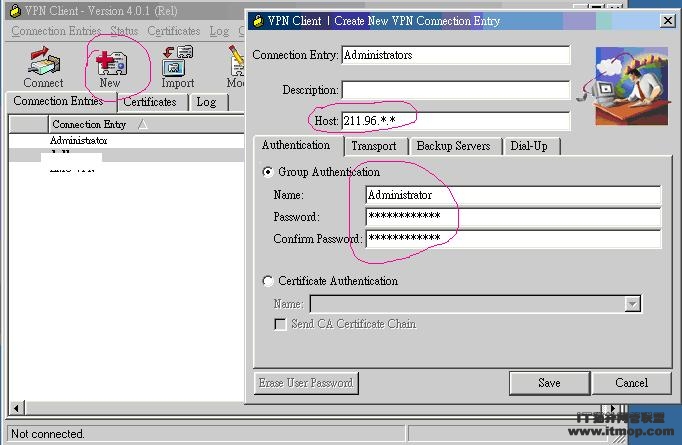Focus the Confirm Password input field
682x445 pixels.
pyautogui.click(x=513, y=238)
